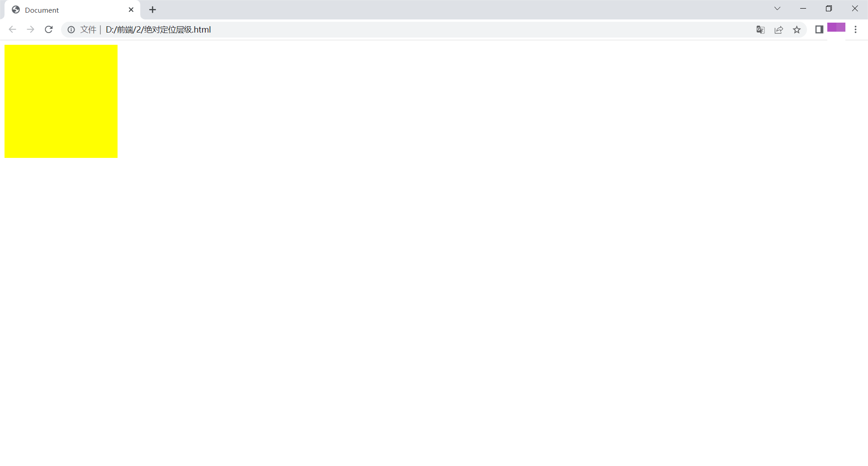Click the yellow square on the page
Viewport: 868px width, 466px height.
[x=61, y=101]
